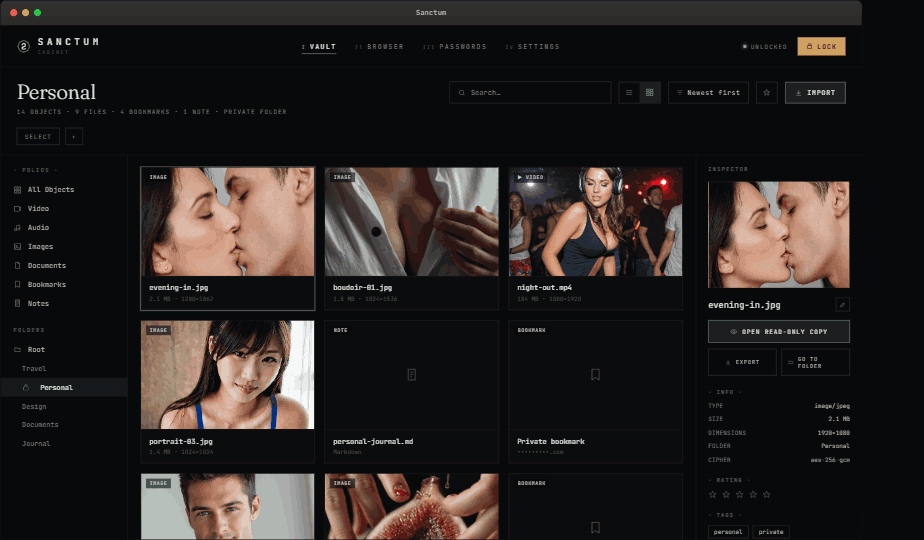Open the Vault tab
This screenshot has width=924, height=540.
pos(319,47)
